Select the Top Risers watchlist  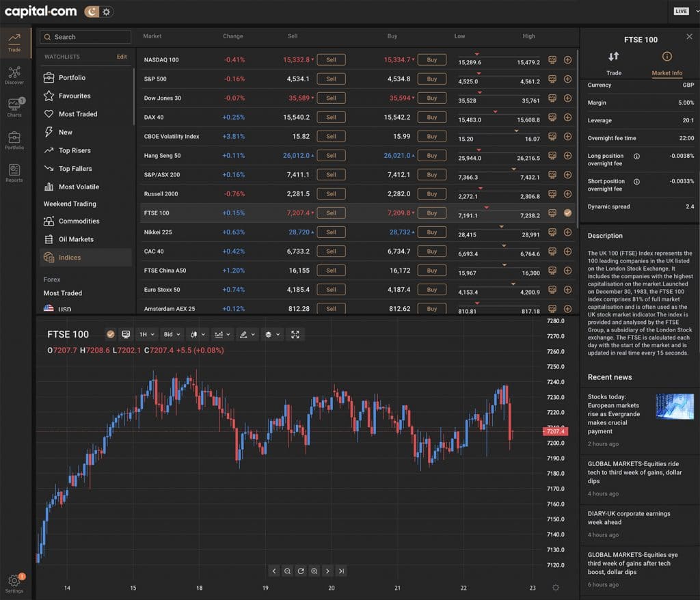point(85,150)
